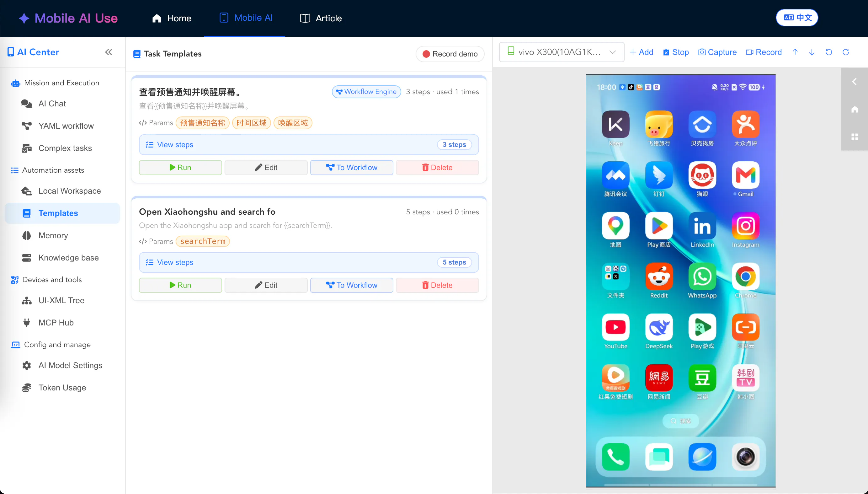Open the Camera dock icon
Viewport: 868px width, 494px height.
click(x=746, y=457)
